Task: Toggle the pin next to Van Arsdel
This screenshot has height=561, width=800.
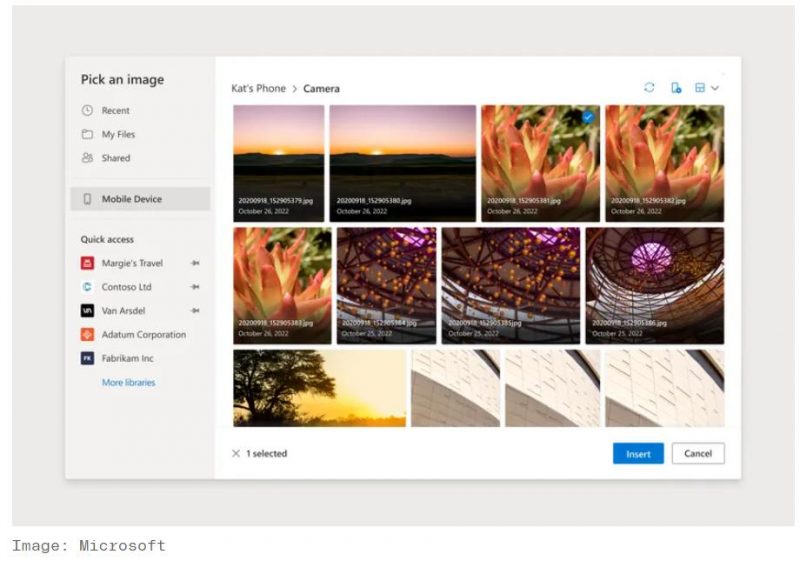Action: pos(195,311)
